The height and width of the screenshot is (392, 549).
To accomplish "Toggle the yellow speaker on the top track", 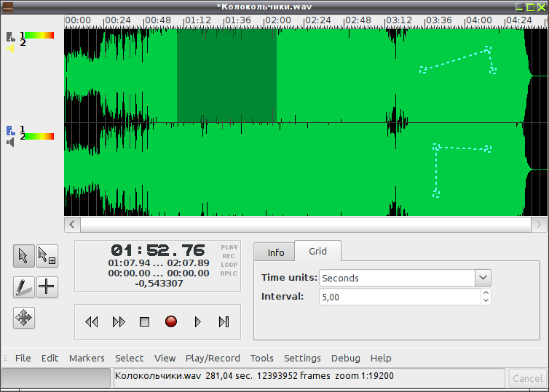I will pyautogui.click(x=10, y=48).
